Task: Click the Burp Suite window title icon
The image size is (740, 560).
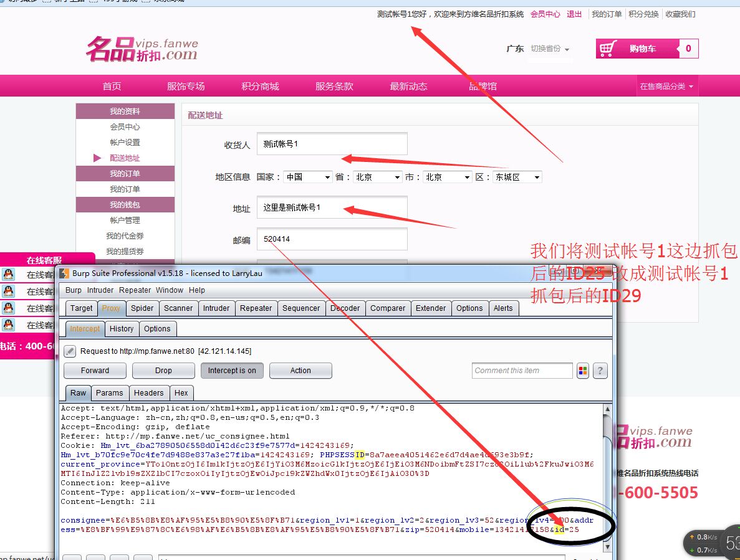Action: pos(64,273)
